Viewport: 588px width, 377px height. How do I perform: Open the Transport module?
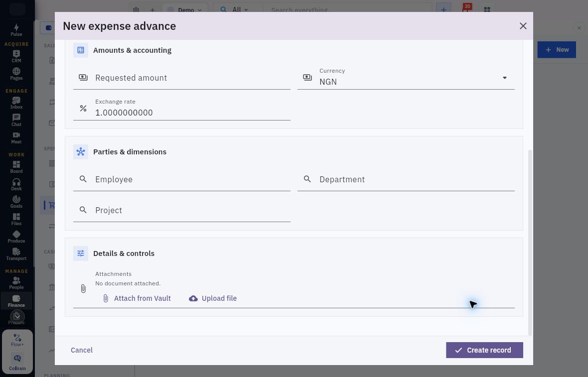[16, 254]
